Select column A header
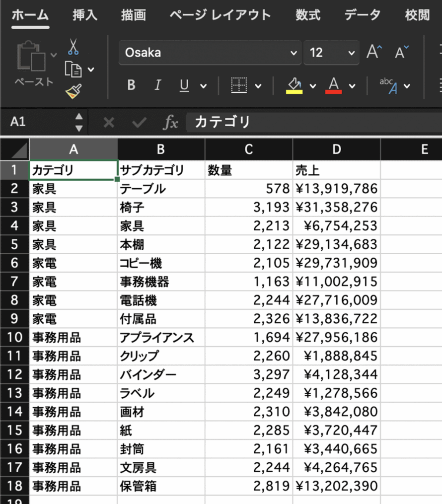Image resolution: width=442 pixels, height=504 pixels. point(74,149)
